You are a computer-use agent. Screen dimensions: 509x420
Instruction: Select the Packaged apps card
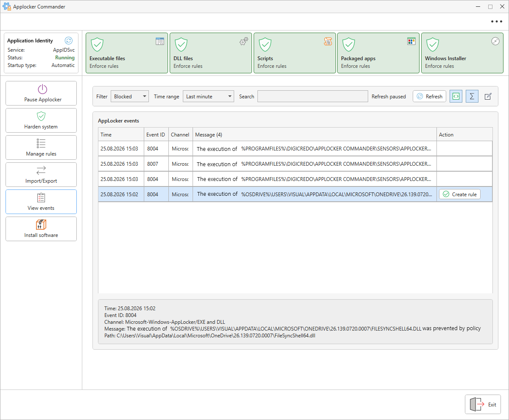coord(378,53)
